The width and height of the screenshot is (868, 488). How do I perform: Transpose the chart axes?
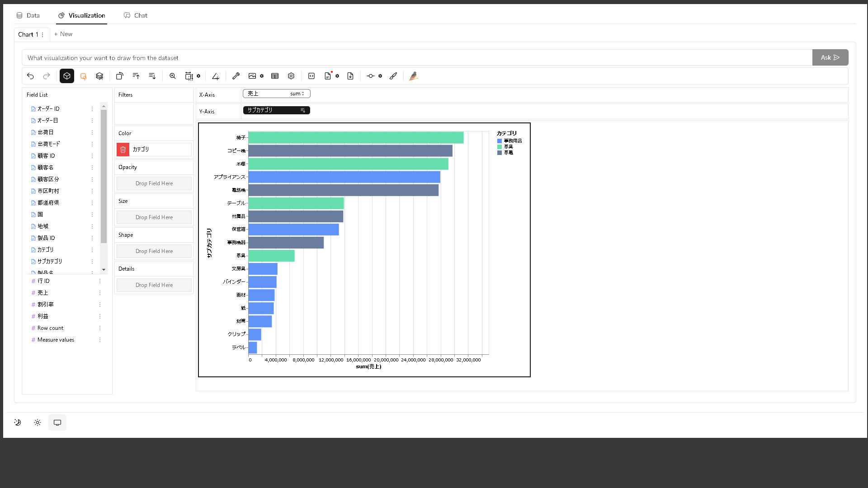(x=119, y=76)
